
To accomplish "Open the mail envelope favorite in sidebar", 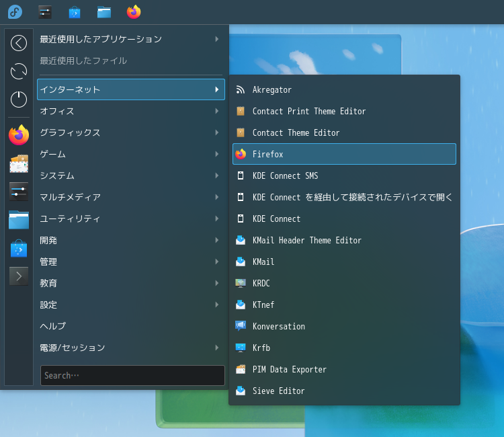I will [x=19, y=163].
